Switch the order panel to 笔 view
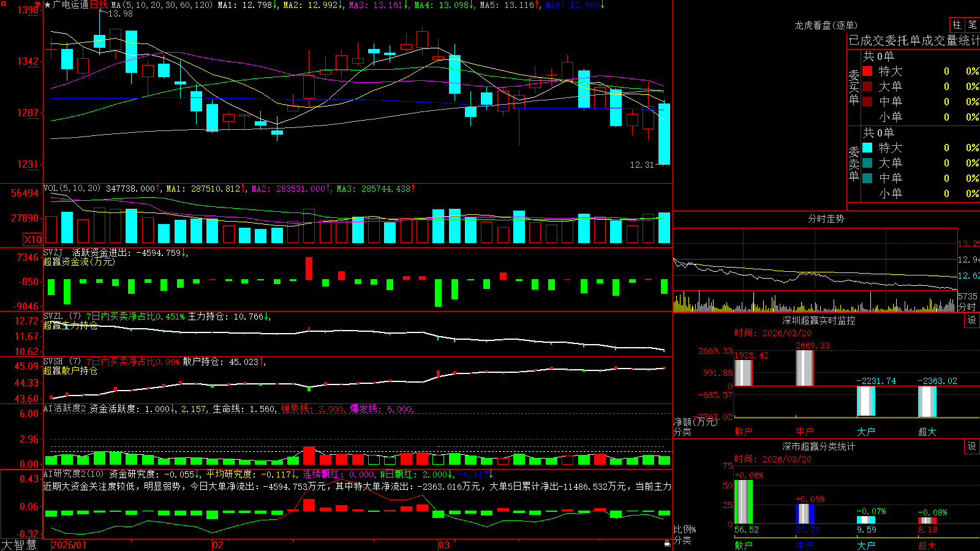 (973, 24)
